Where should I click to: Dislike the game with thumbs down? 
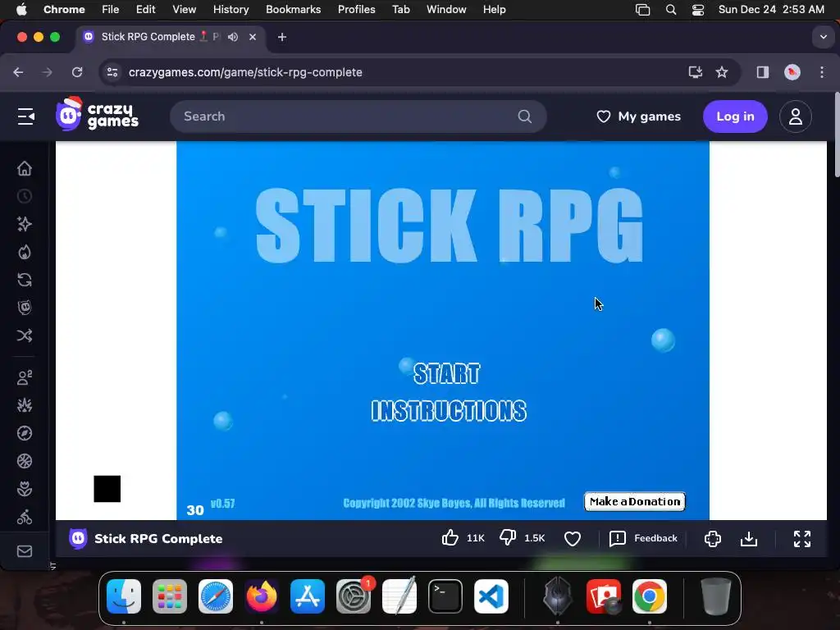tap(508, 538)
